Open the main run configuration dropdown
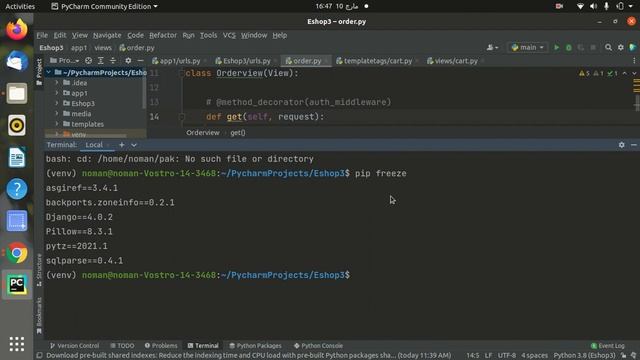The image size is (640, 360). (527, 48)
